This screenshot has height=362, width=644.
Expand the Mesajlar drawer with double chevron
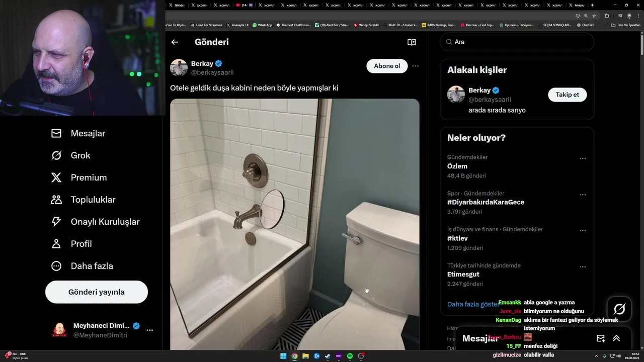[616, 338]
